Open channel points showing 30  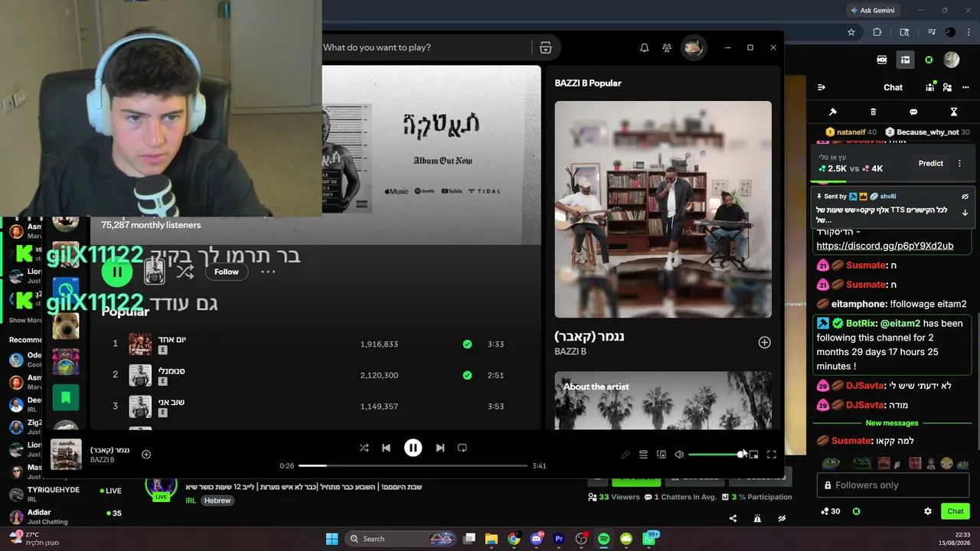click(x=830, y=511)
